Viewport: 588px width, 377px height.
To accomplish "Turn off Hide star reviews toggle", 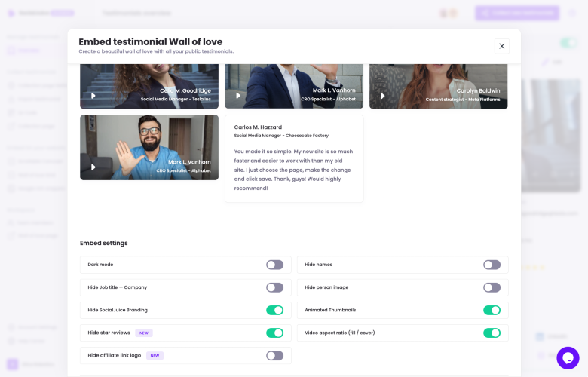I will 275,333.
